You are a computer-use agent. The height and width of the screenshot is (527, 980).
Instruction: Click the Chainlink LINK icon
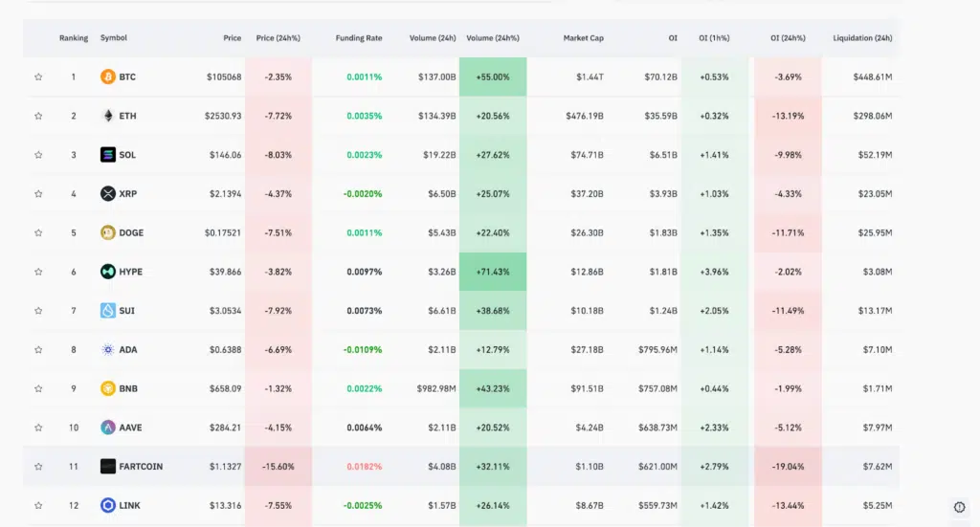pos(108,505)
